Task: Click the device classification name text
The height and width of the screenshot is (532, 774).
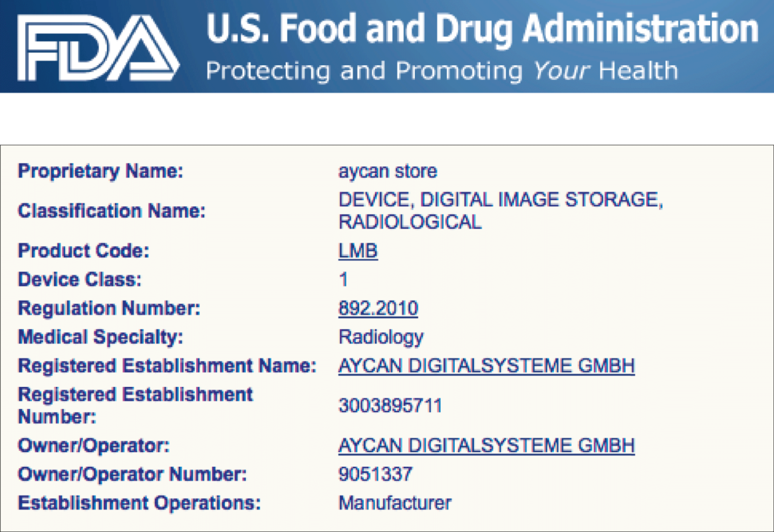Action: (501, 211)
